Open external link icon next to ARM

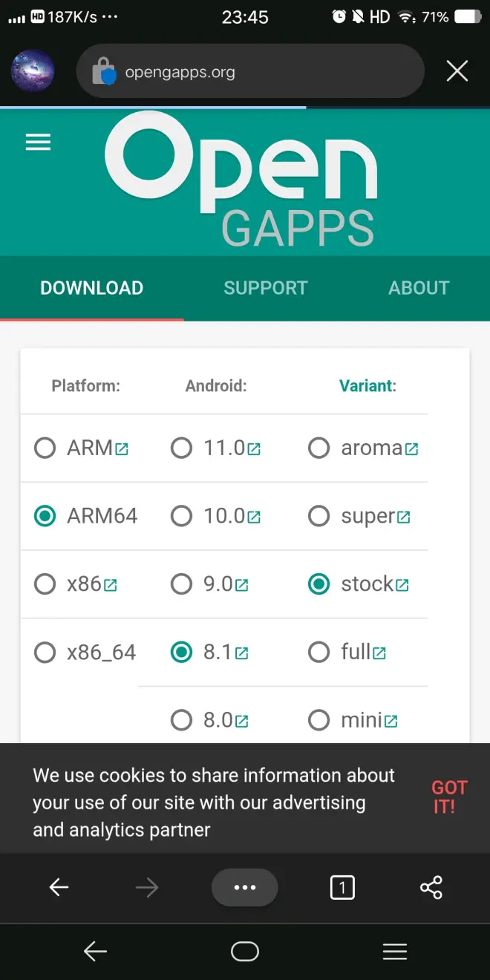coord(122,449)
